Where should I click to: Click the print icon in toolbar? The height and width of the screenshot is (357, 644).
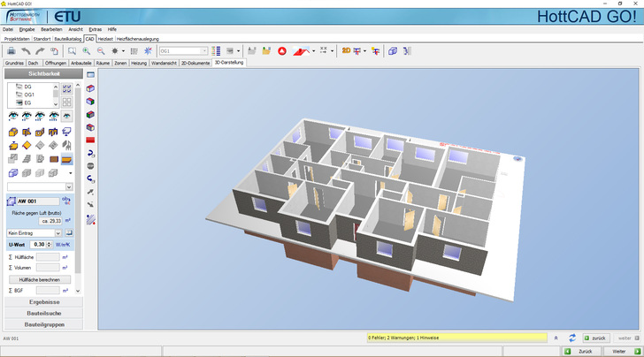pos(11,52)
